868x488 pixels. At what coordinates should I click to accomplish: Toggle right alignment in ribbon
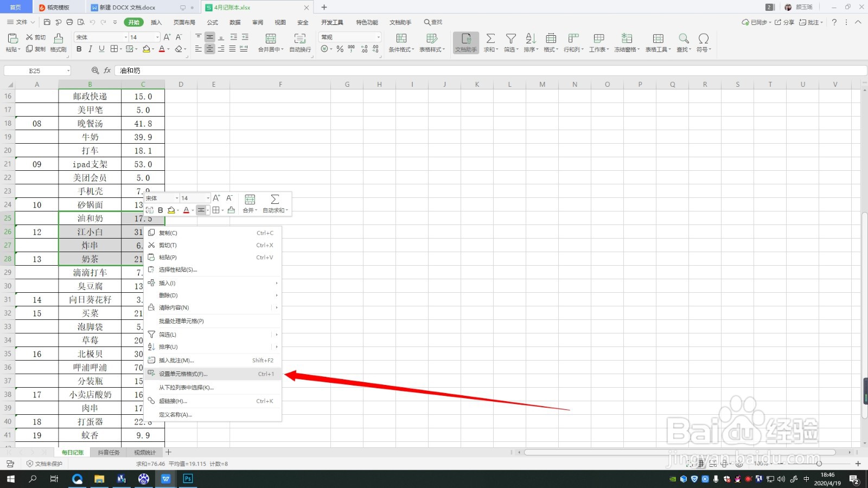click(221, 49)
